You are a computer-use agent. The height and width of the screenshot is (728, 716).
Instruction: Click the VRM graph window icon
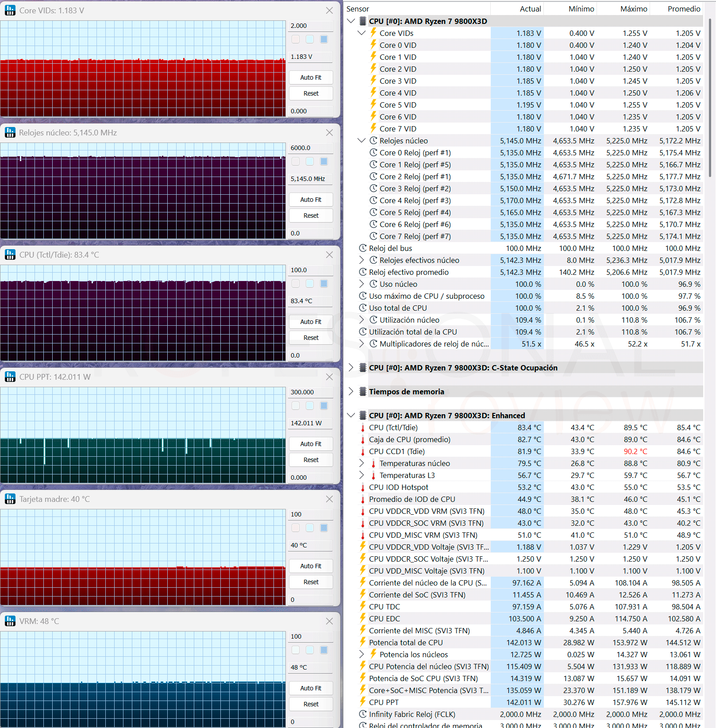10,621
